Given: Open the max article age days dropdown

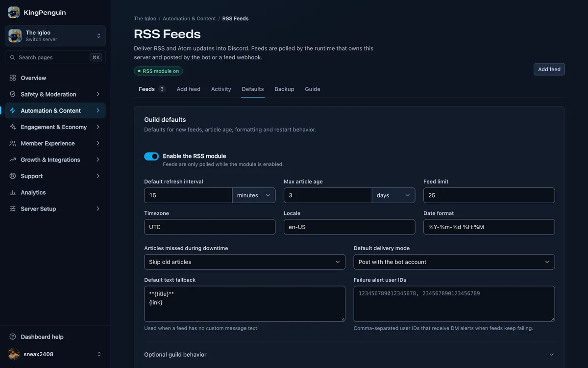Looking at the screenshot, I should 393,195.
